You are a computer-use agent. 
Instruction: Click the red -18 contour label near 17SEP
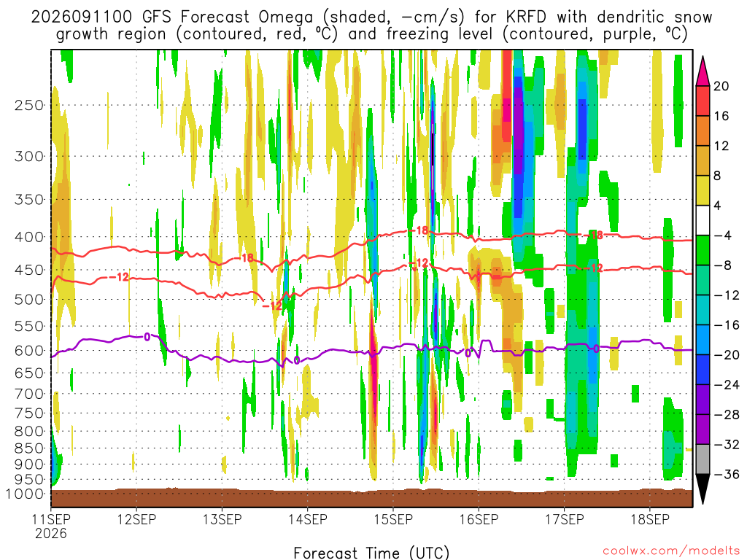click(594, 235)
